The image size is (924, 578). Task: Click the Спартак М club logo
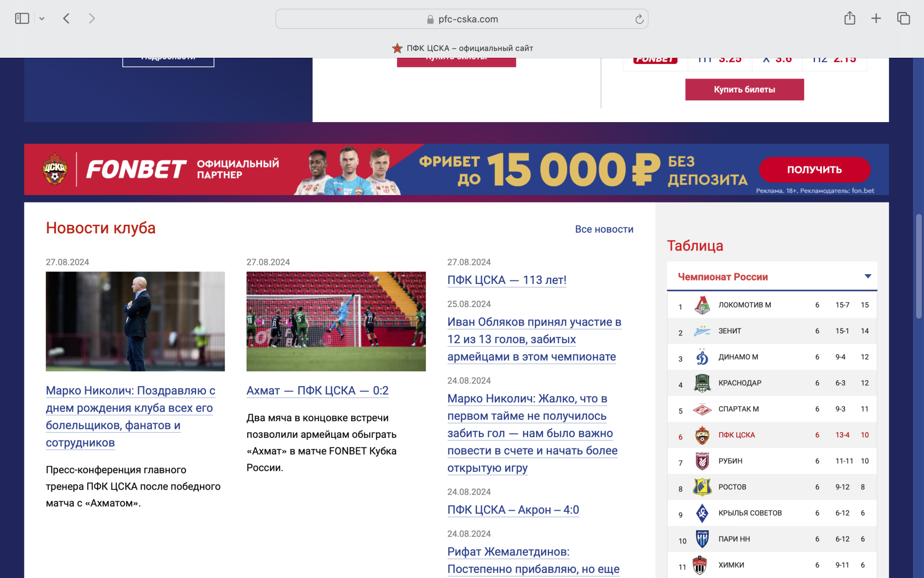point(702,409)
